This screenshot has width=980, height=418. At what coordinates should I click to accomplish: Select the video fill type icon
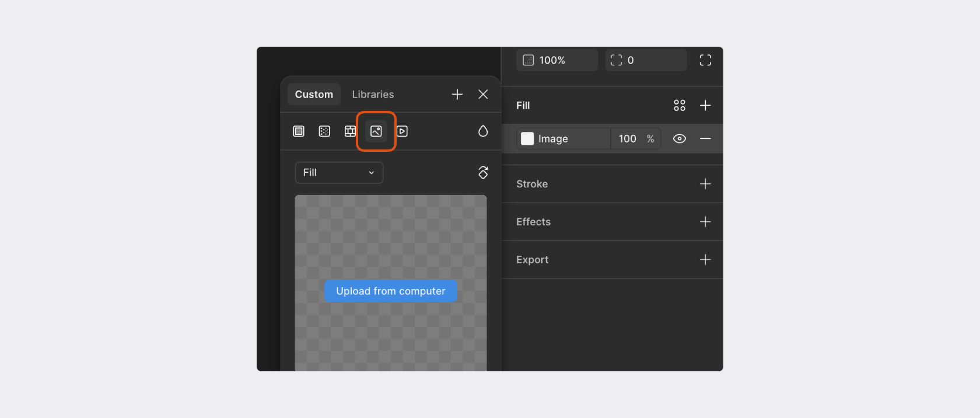pyautogui.click(x=402, y=131)
